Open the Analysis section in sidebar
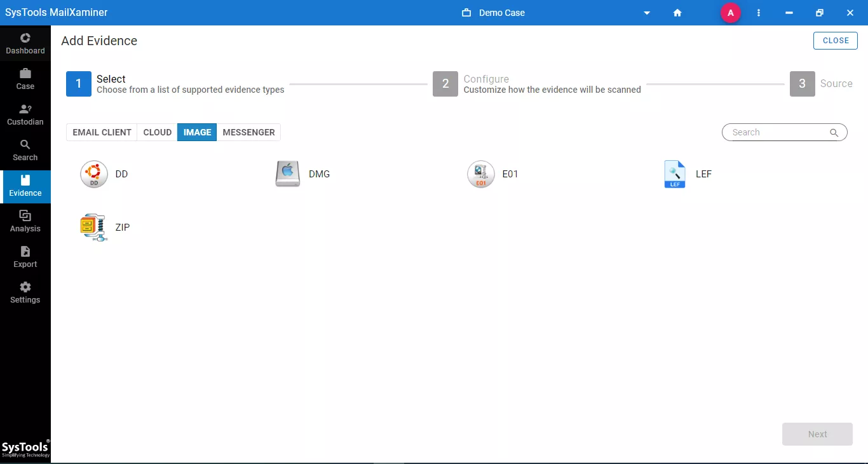The height and width of the screenshot is (464, 868). click(x=25, y=221)
